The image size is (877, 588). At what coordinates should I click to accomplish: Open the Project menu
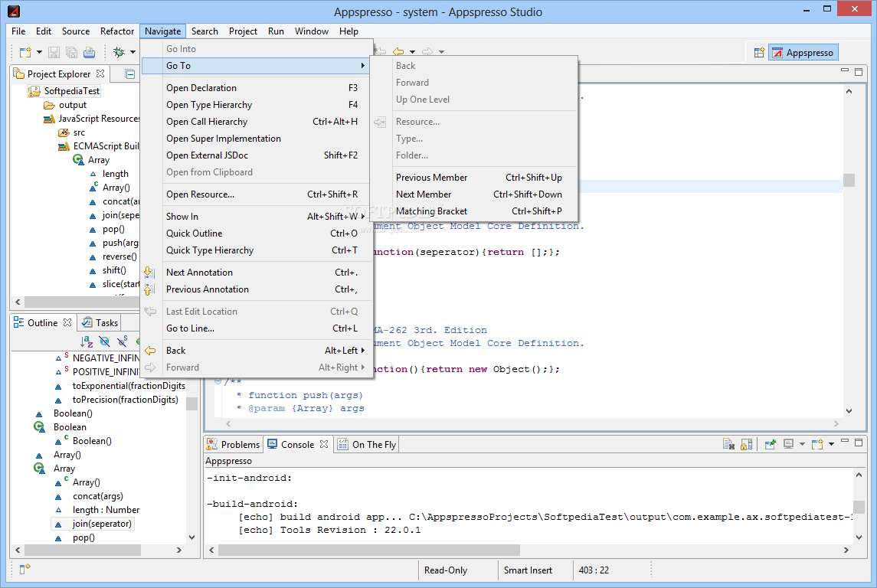point(243,31)
